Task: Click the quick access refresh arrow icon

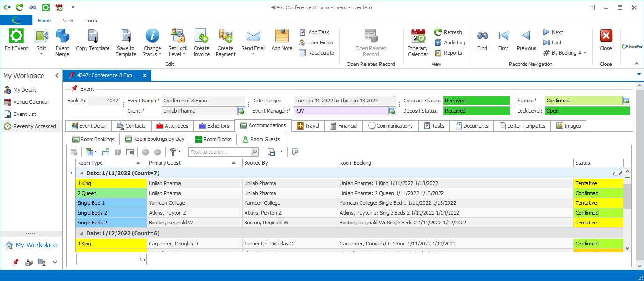Action: pos(19,7)
